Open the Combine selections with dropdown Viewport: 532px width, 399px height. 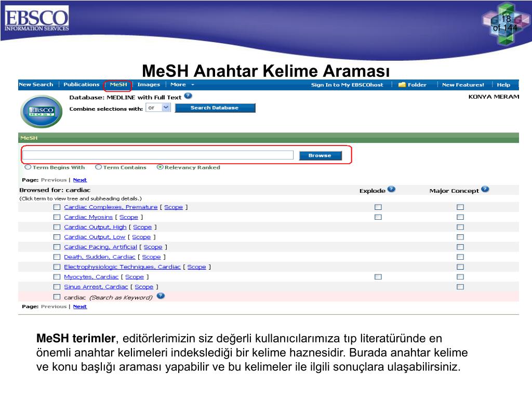(x=158, y=108)
